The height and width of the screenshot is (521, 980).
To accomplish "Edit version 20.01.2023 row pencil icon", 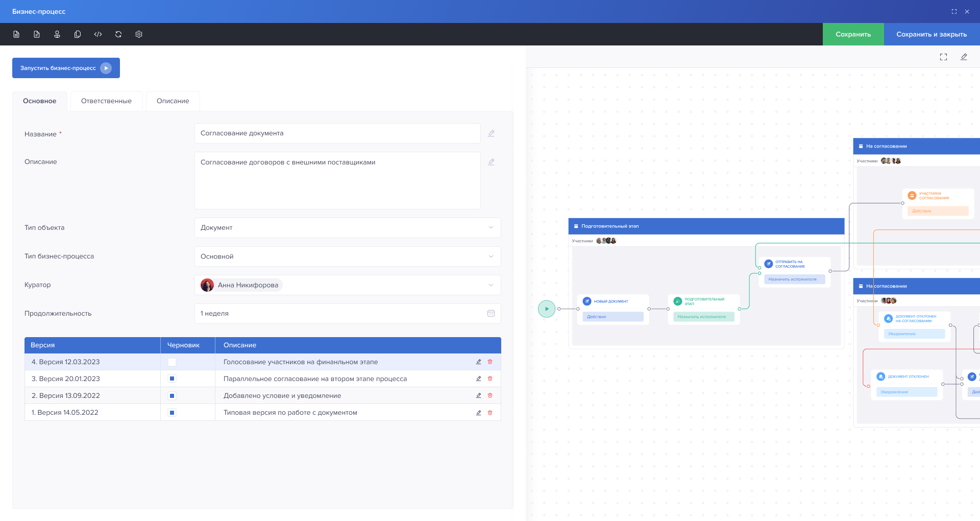I will click(479, 378).
